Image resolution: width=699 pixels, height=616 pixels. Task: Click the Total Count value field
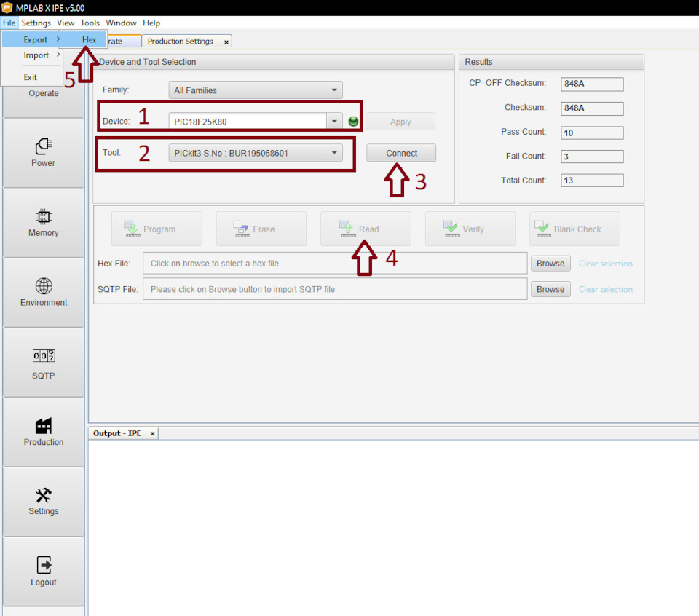[592, 181]
